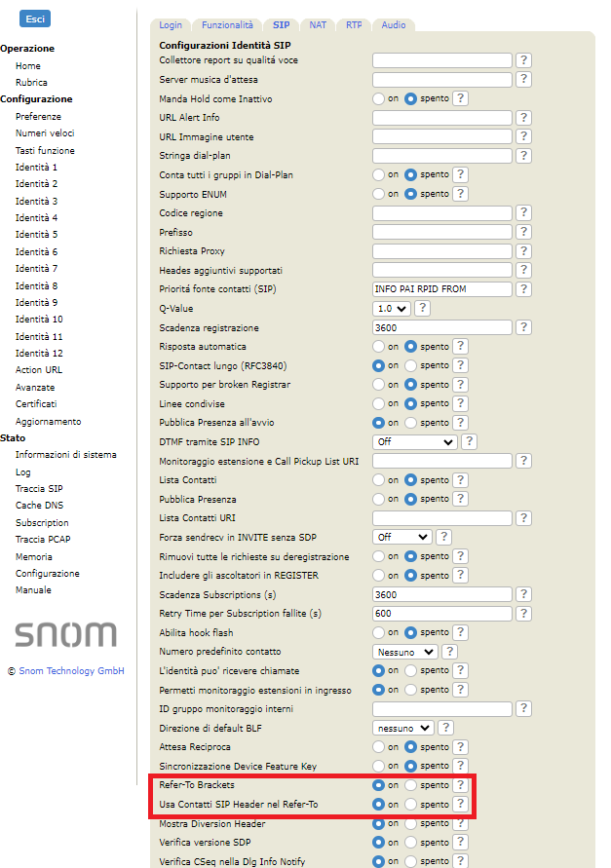The width and height of the screenshot is (611, 868).
Task: Open help for Codice regione
Action: [x=523, y=213]
